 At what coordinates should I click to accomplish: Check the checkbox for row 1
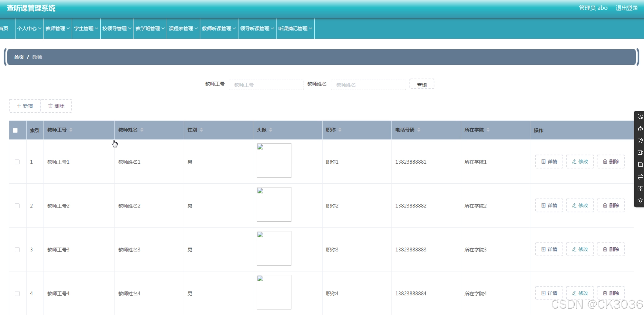click(x=17, y=162)
